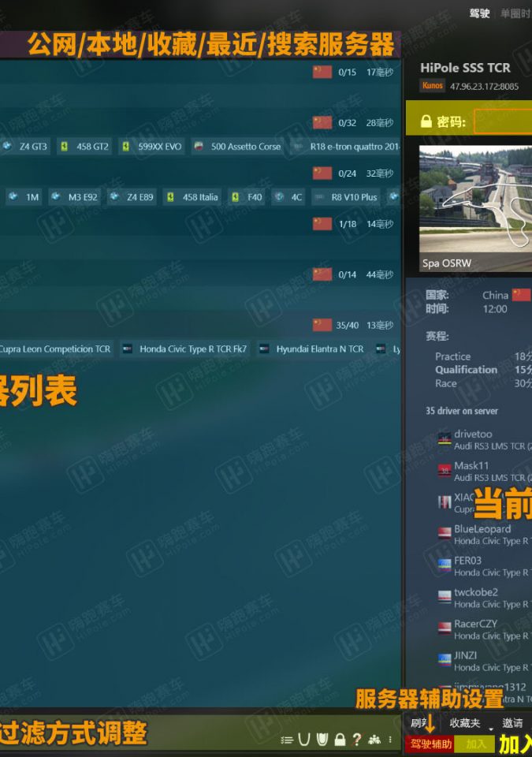Click the Ferrari badge on the 458 GT2 tag
The width and height of the screenshot is (532, 757).
point(64,147)
